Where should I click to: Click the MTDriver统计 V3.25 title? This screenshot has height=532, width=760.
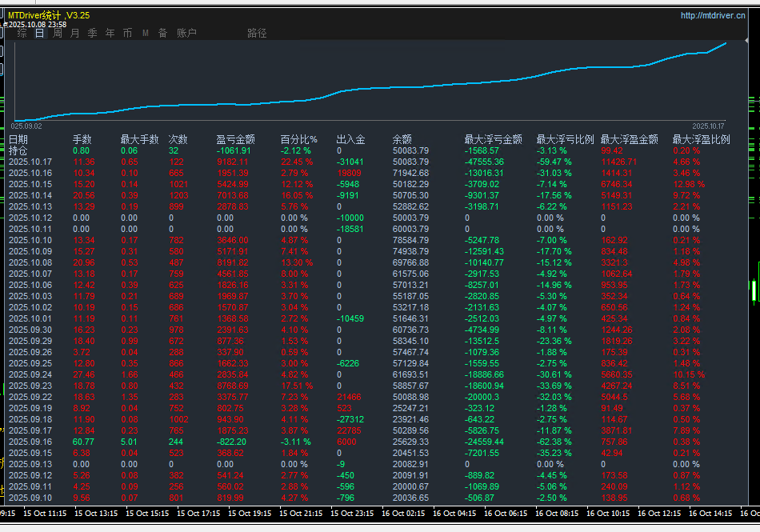[x=50, y=15]
